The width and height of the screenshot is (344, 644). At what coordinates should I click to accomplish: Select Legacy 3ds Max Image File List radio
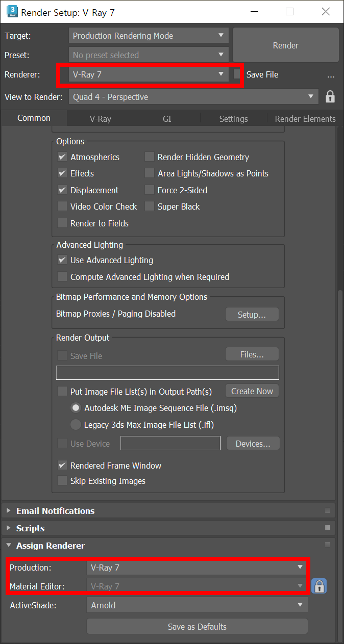click(x=76, y=424)
